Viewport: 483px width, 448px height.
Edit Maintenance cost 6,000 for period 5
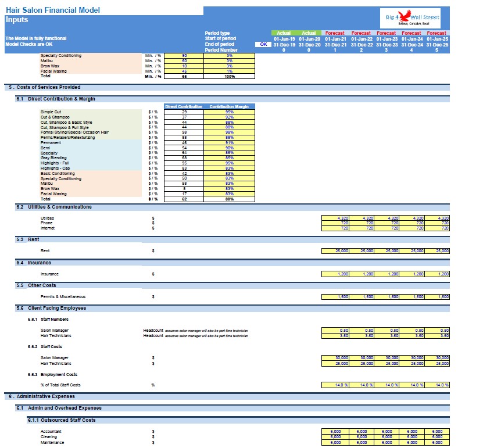(437, 443)
